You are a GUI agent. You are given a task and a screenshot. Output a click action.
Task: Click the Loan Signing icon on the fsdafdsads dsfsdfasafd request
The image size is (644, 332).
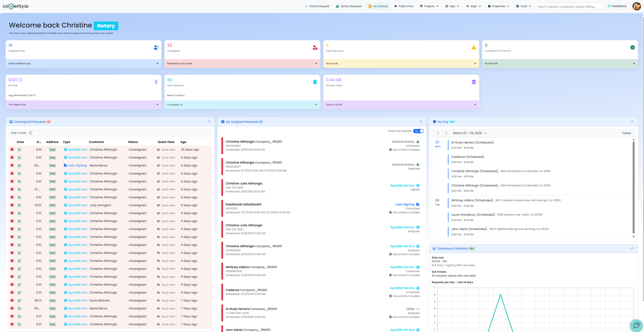[x=418, y=204]
